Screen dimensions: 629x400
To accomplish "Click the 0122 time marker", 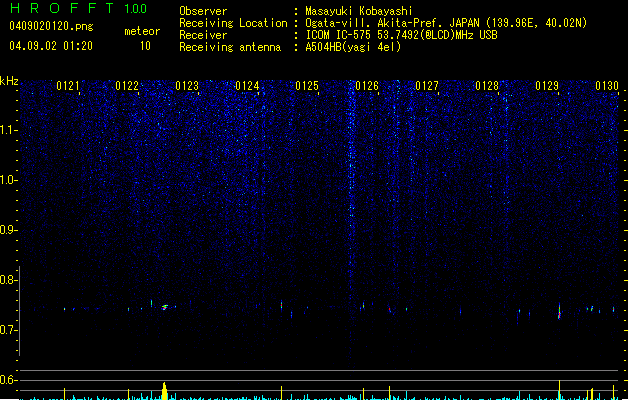I will (127, 86).
